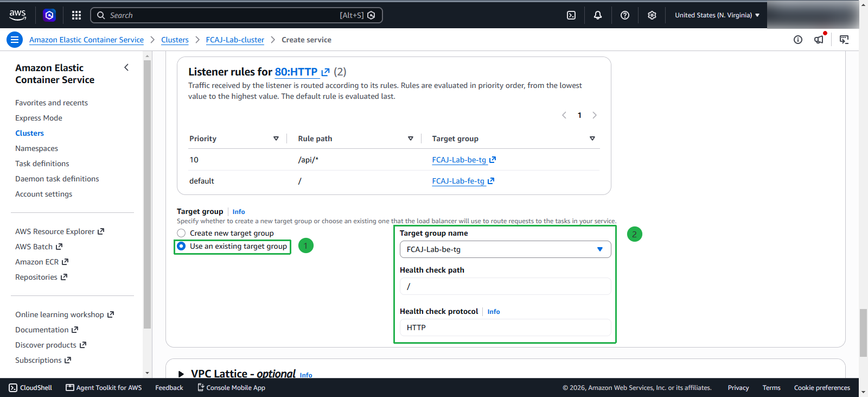The width and height of the screenshot is (868, 397).
Task: Go to previous page of listener rules
Action: pos(564,115)
